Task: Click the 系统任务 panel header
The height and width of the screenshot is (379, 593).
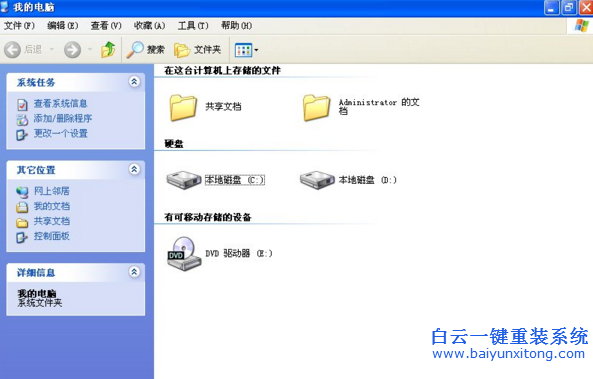Action: pyautogui.click(x=76, y=82)
